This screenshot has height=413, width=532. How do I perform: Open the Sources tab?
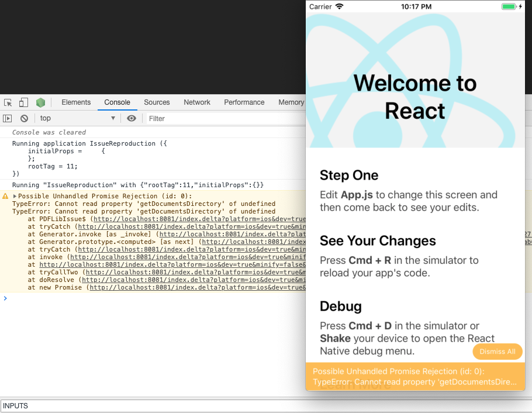(x=157, y=102)
